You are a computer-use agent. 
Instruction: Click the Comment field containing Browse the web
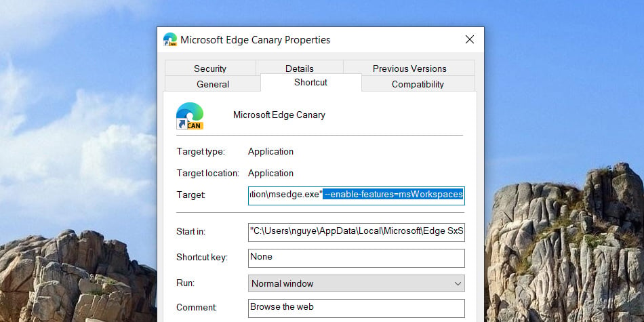(356, 308)
